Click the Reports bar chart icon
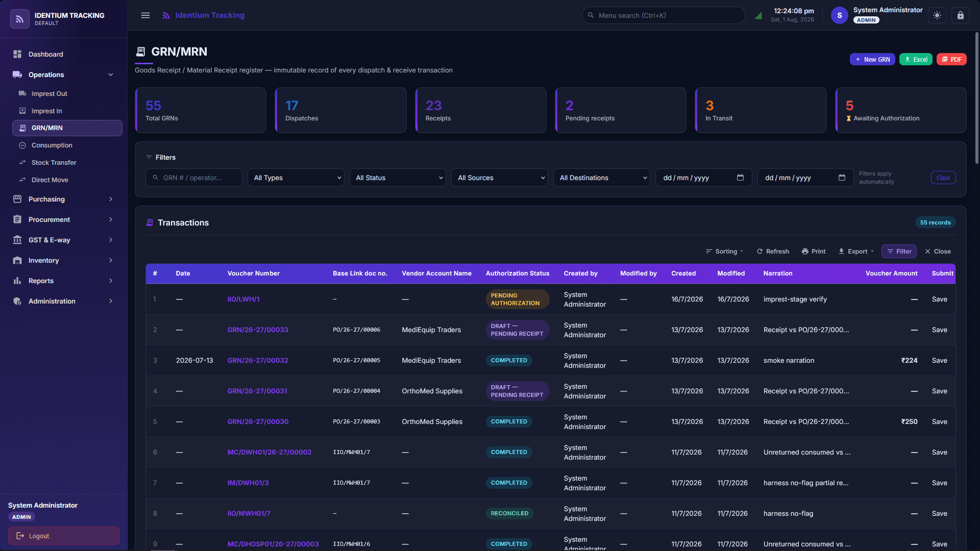The height and width of the screenshot is (551, 980). coord(17,281)
